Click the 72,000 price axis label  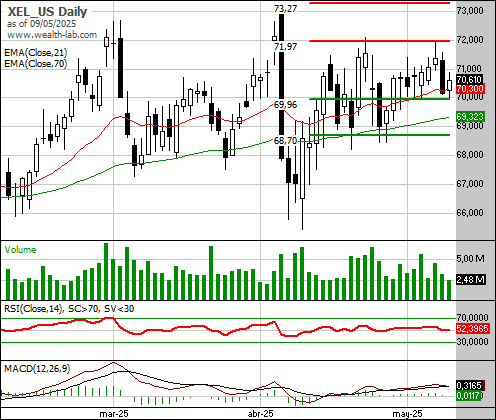coord(470,40)
